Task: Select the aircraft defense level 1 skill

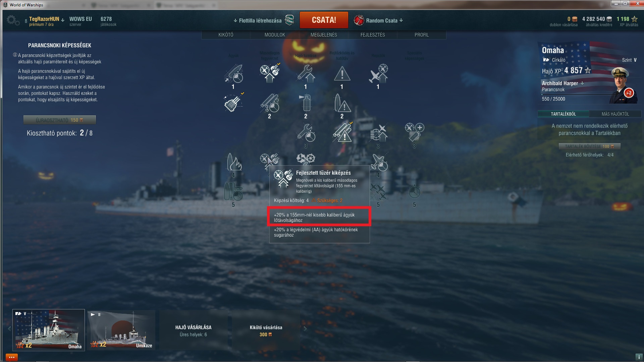Action: (378, 73)
